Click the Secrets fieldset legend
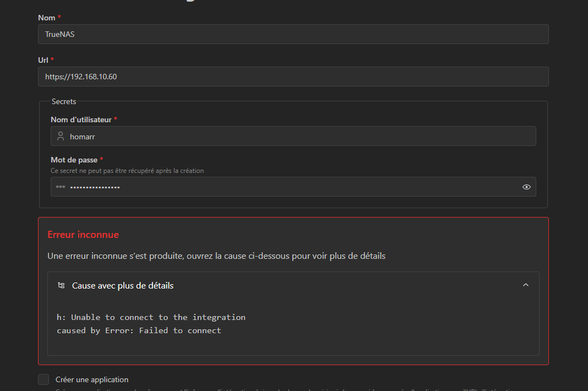This screenshot has height=391, width=588. pos(64,102)
